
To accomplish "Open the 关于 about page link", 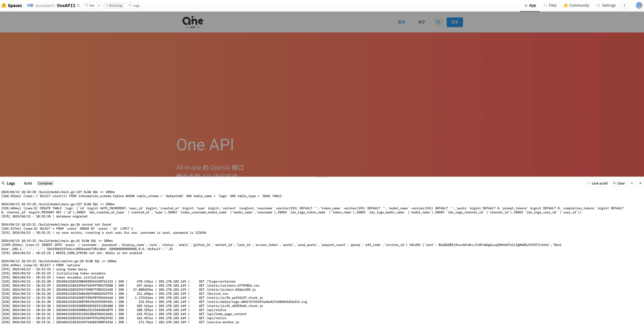I will [422, 22].
